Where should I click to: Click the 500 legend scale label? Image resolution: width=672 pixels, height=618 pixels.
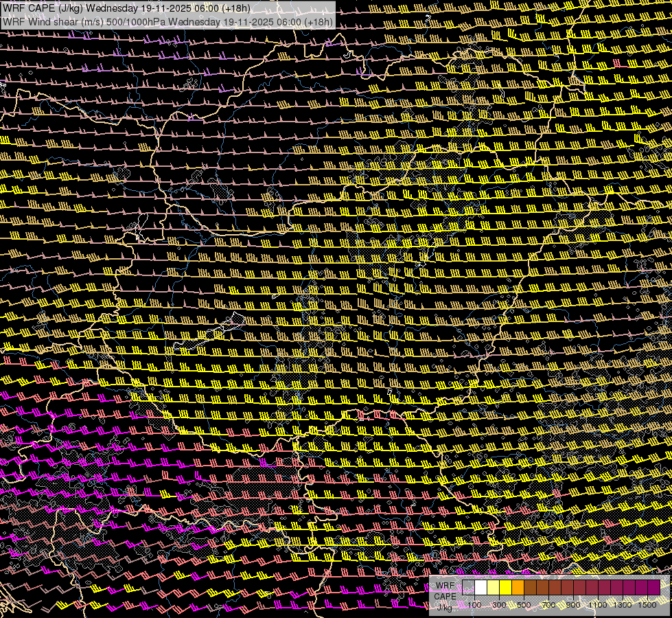pyautogui.click(x=524, y=605)
